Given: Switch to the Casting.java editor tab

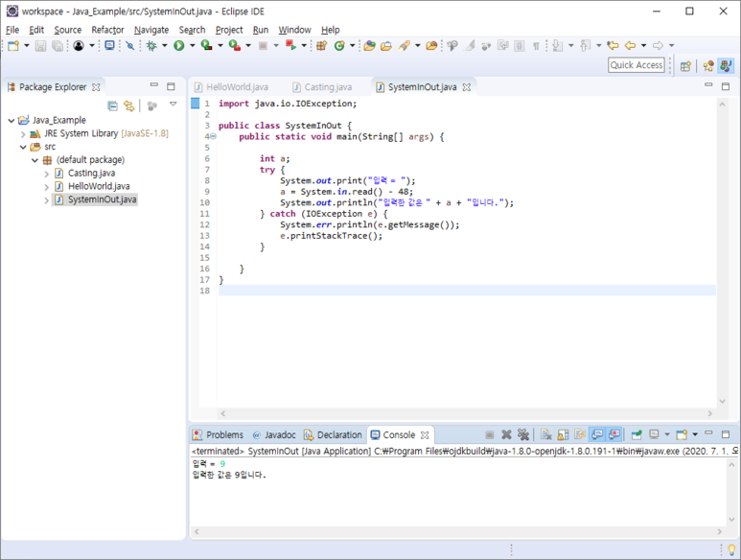Looking at the screenshot, I should (322, 87).
